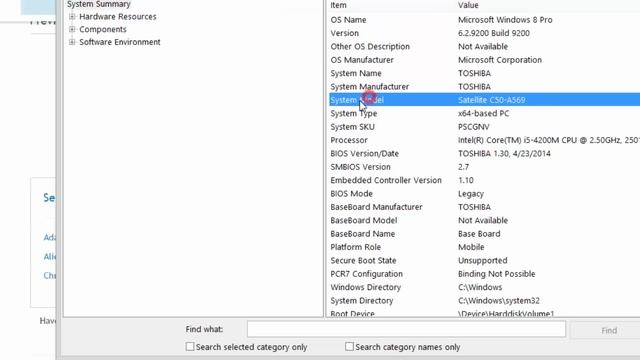Expand the Components tree node
Viewport: 640px width, 360px height.
click(72, 29)
